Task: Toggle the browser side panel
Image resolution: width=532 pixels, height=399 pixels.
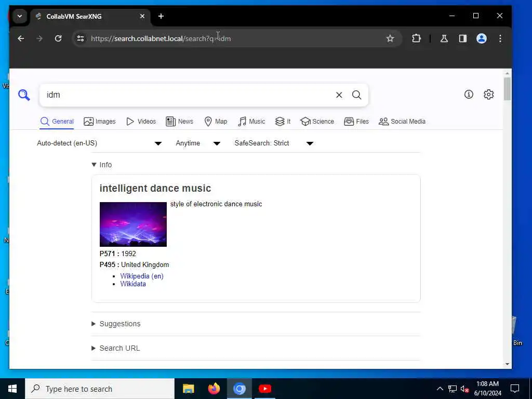Action: point(463,38)
